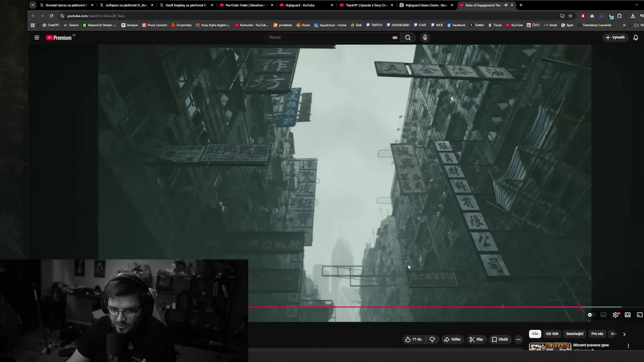Open Amazon bookmark
Viewport: 644px width, 362px height.
click(130, 25)
